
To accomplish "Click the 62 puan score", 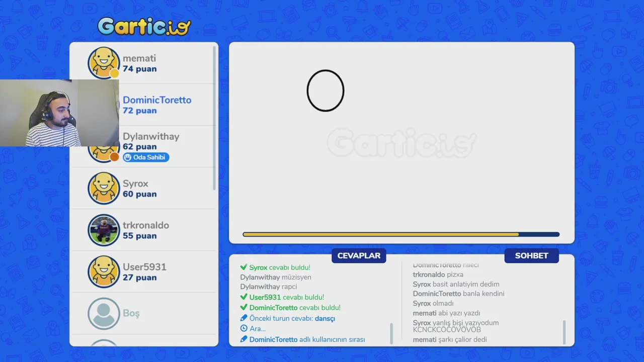I will 139,147.
